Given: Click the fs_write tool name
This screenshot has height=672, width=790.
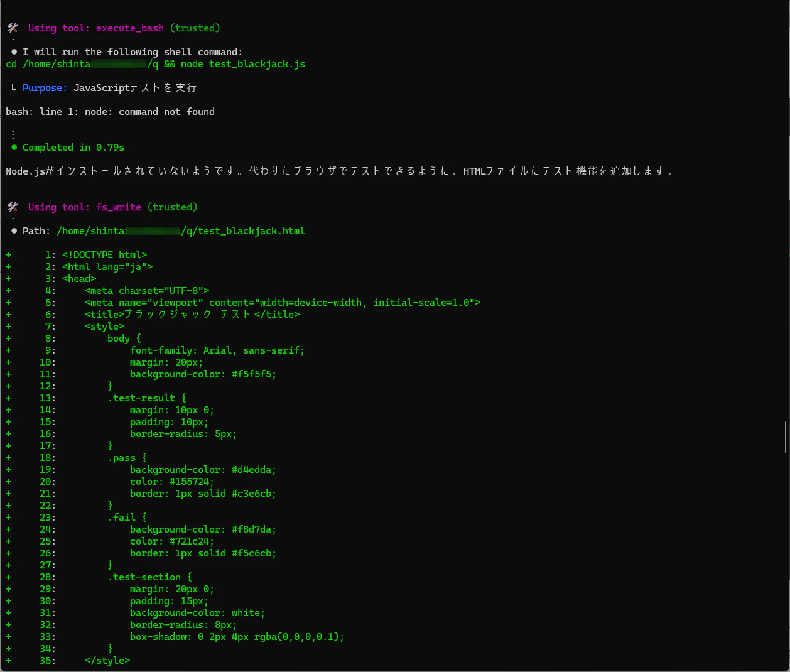Looking at the screenshot, I should pyautogui.click(x=119, y=207).
